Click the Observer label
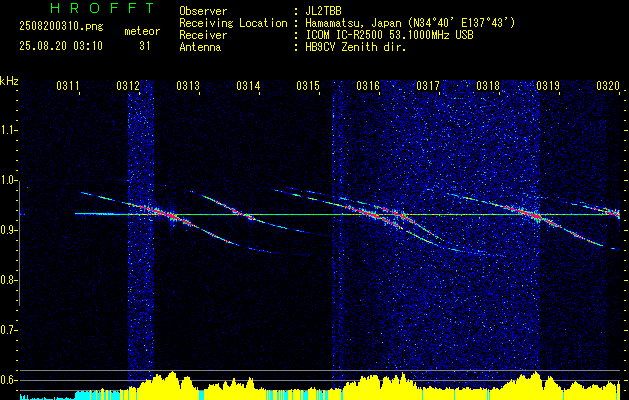Screen dimensions: 629x400 (203, 11)
